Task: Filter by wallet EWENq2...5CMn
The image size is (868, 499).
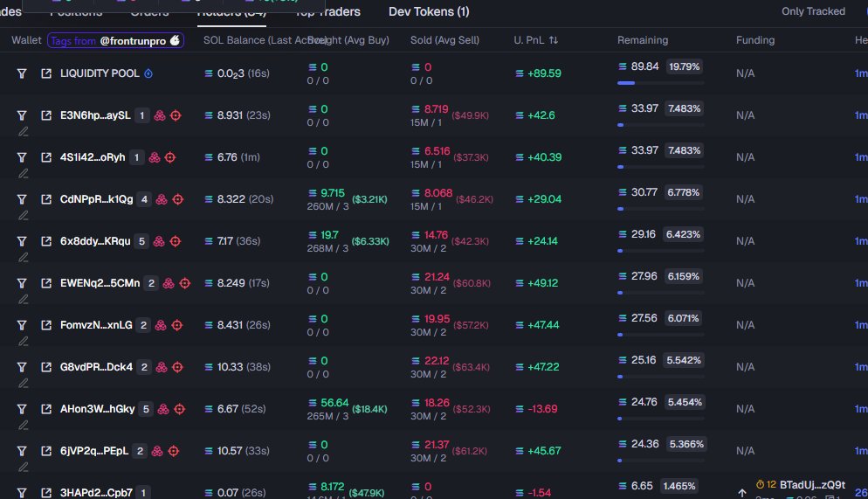Action: pos(22,283)
